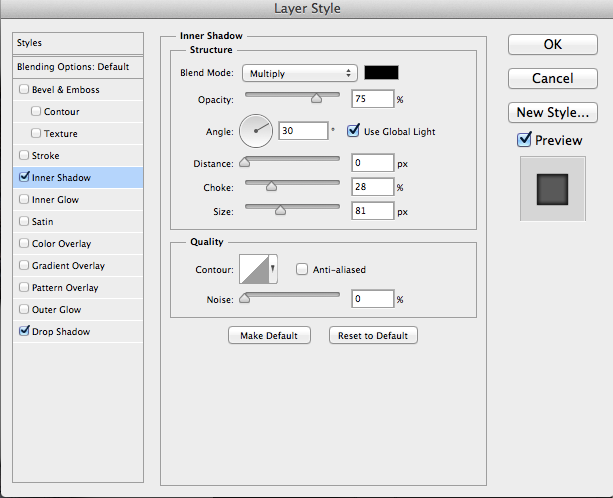Check the Pattern Overlay checkbox
This screenshot has height=498, width=613.
click(x=24, y=287)
